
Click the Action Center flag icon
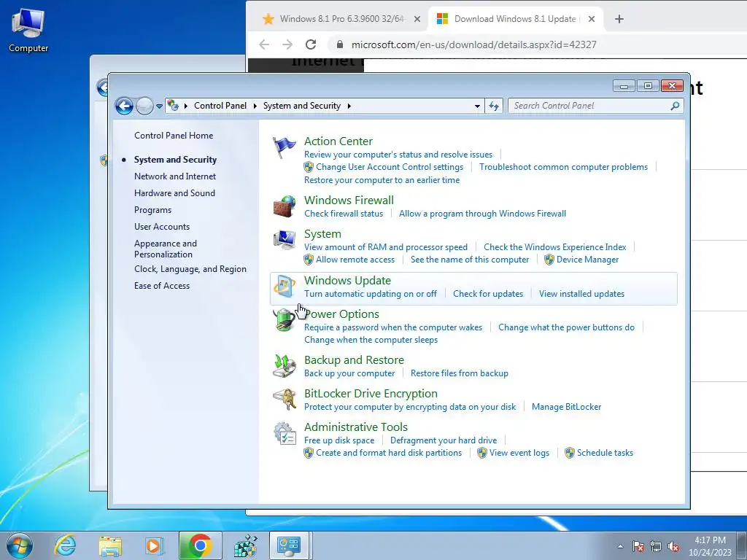tap(284, 147)
